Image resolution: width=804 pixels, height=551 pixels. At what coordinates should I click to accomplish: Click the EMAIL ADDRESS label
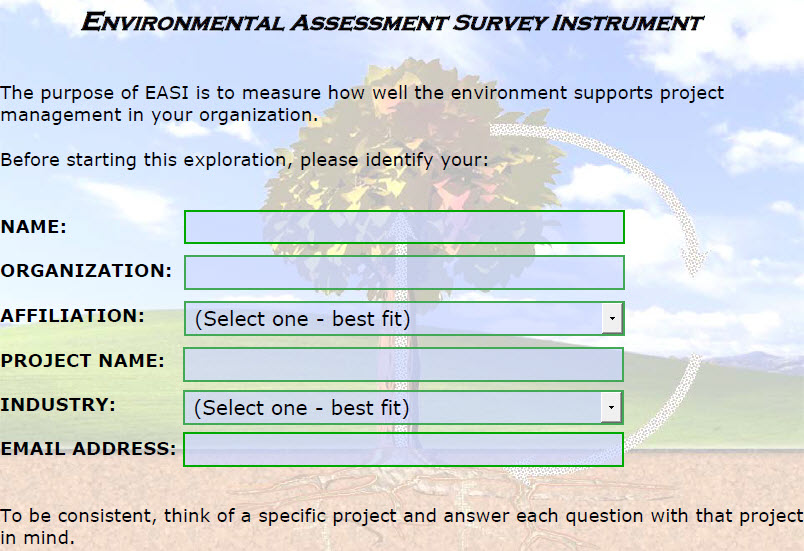[89, 449]
